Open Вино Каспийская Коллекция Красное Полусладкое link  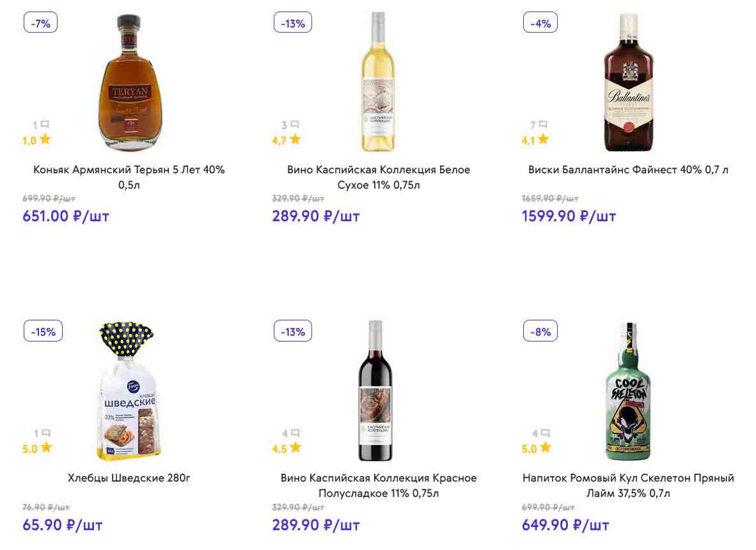[379, 485]
